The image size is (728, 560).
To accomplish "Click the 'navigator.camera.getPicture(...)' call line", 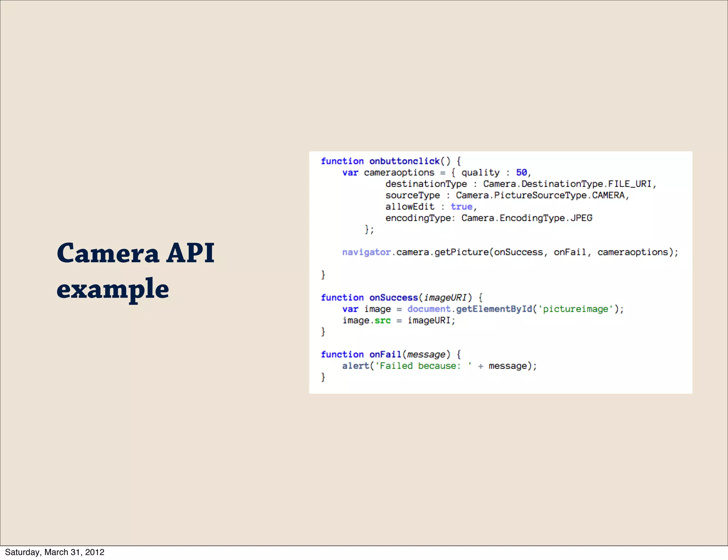I will (510, 252).
